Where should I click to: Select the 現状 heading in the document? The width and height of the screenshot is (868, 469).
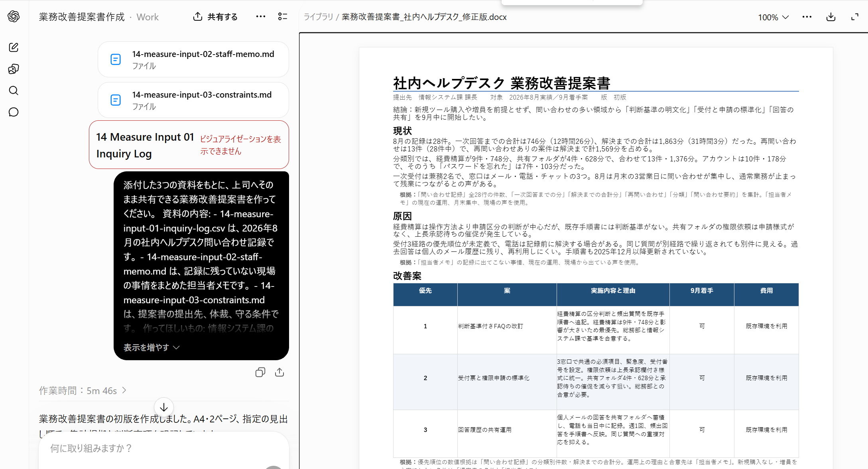point(402,131)
